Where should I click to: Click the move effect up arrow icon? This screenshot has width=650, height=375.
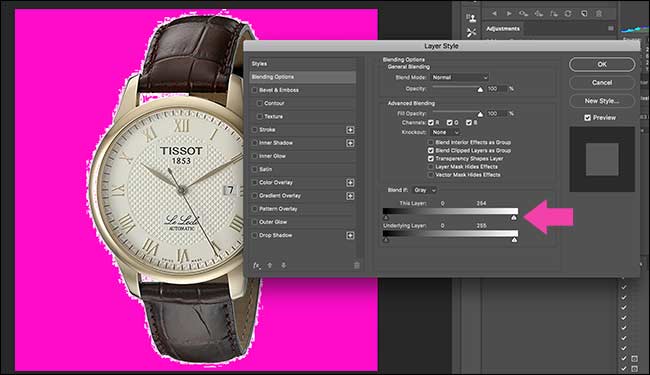(x=270, y=265)
